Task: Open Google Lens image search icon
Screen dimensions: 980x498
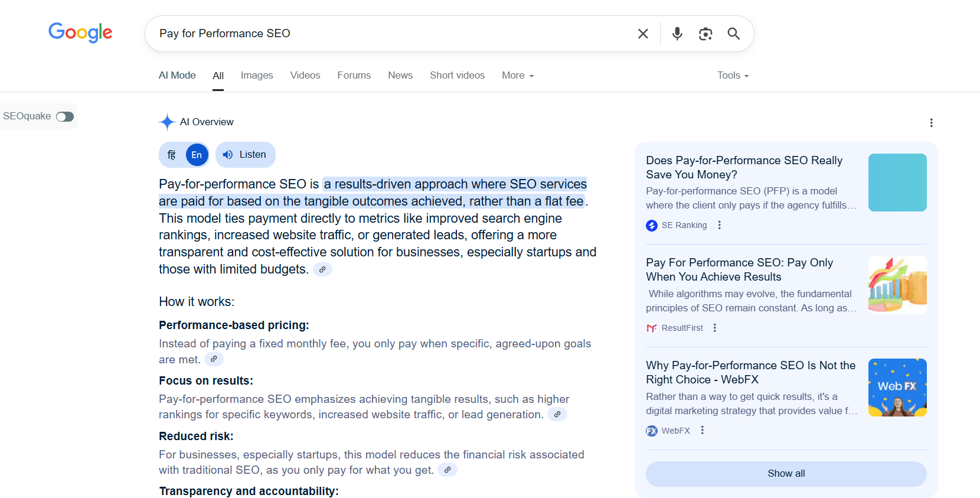Action: pyautogui.click(x=705, y=34)
